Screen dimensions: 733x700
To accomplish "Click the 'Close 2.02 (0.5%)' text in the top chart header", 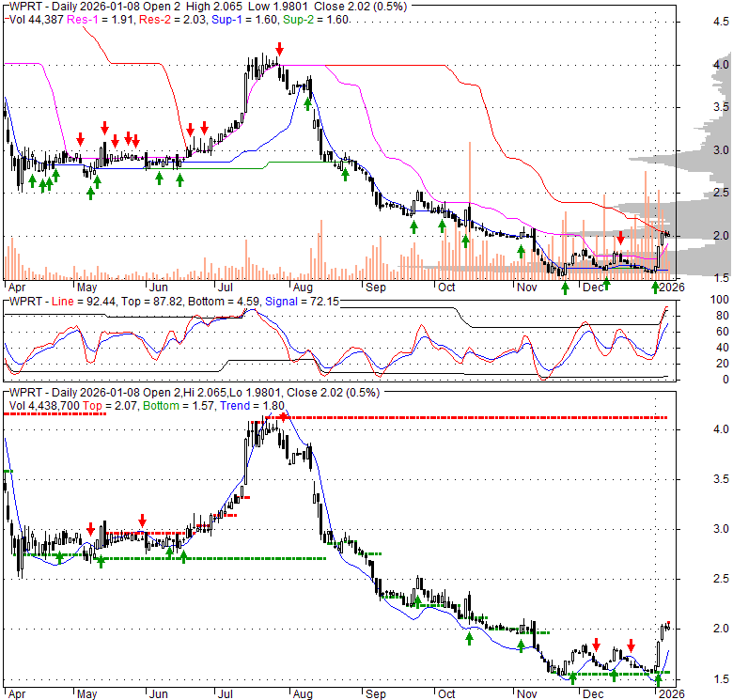I will click(361, 7).
